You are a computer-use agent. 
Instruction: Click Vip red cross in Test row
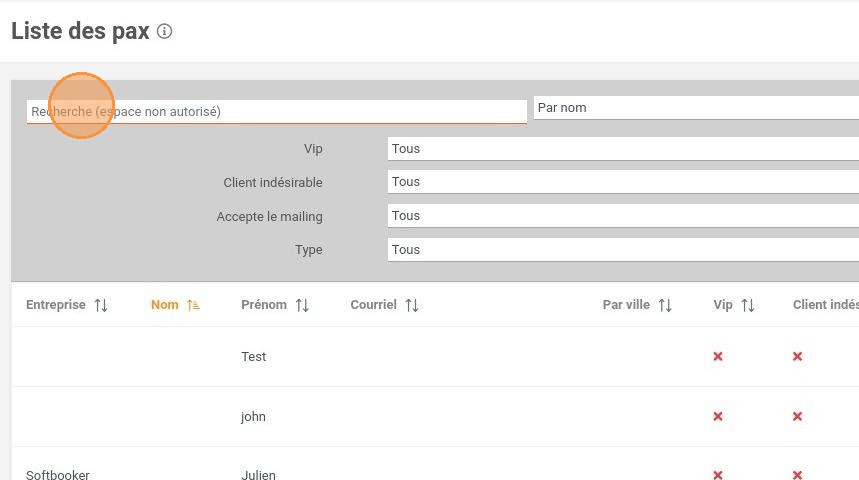pyautogui.click(x=718, y=357)
